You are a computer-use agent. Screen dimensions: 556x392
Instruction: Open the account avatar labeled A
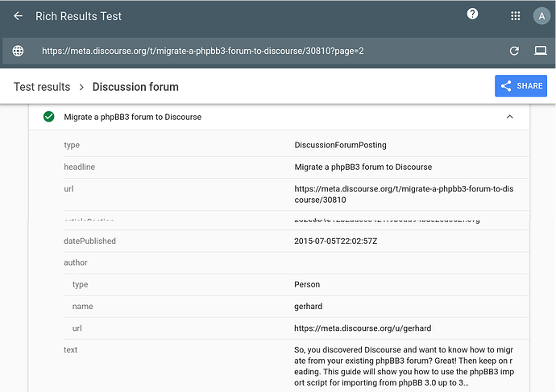541,16
